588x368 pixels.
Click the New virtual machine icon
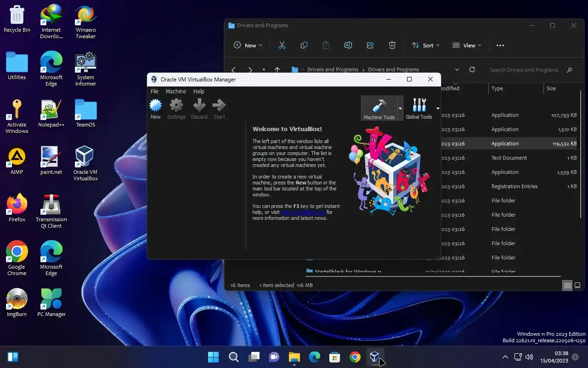[x=156, y=109]
